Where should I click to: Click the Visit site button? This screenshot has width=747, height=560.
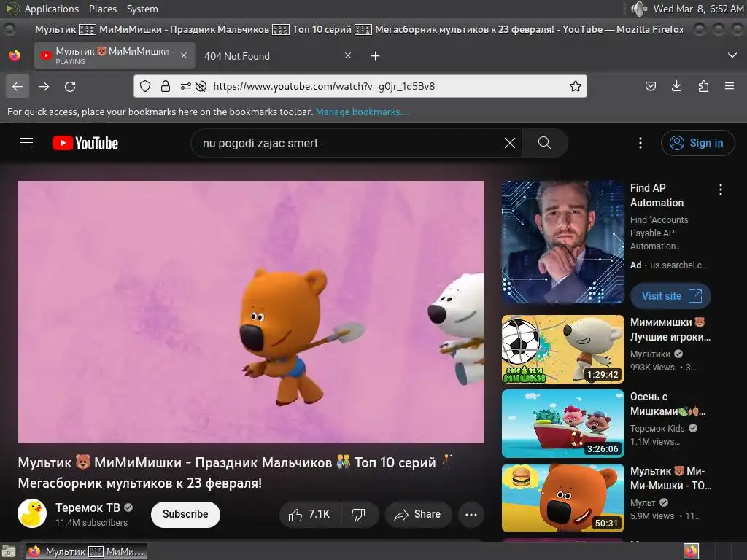point(671,296)
